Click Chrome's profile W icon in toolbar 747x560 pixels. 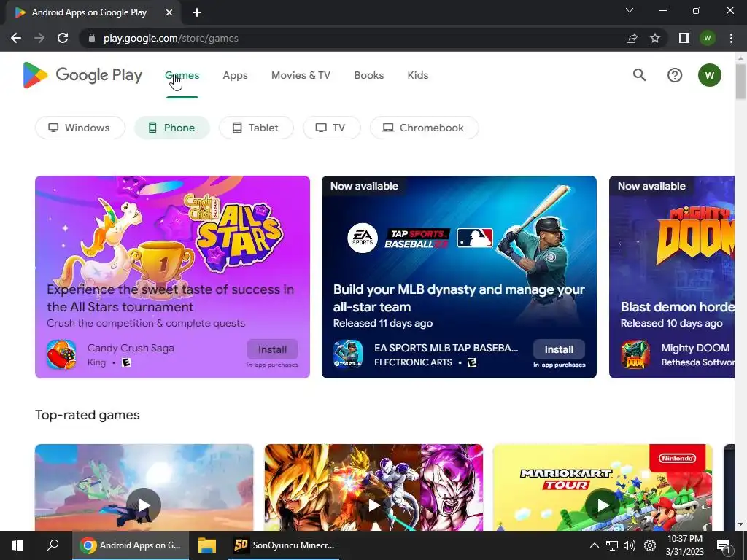[708, 38]
